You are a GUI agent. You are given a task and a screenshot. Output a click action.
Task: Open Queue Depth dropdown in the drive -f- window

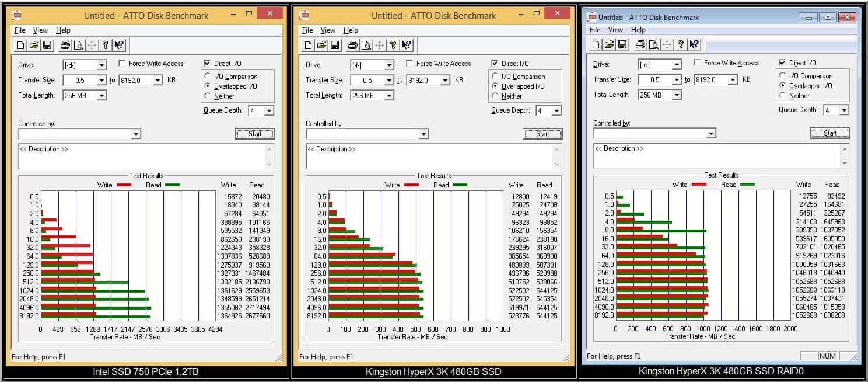(x=556, y=111)
